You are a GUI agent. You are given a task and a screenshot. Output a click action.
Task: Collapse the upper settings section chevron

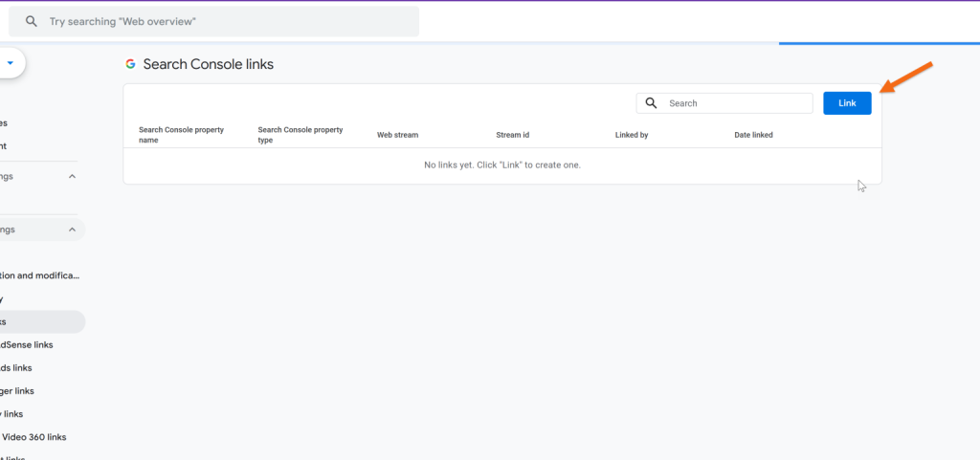coord(72,177)
